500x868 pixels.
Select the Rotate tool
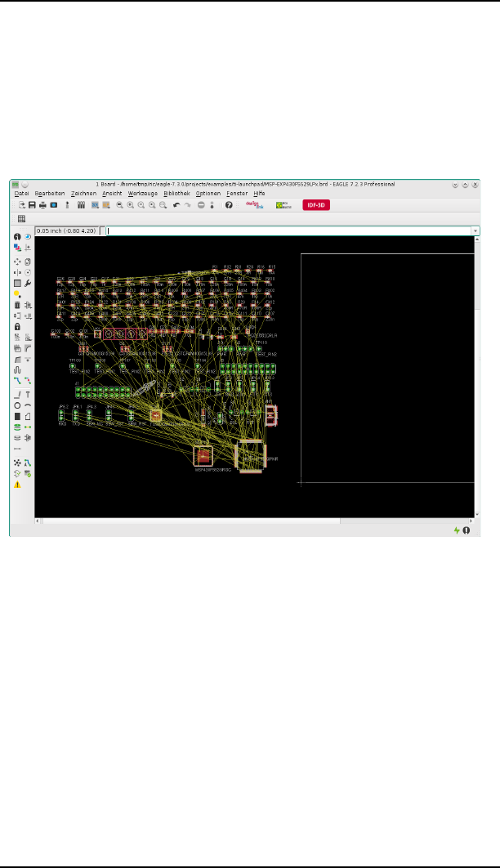point(28,272)
